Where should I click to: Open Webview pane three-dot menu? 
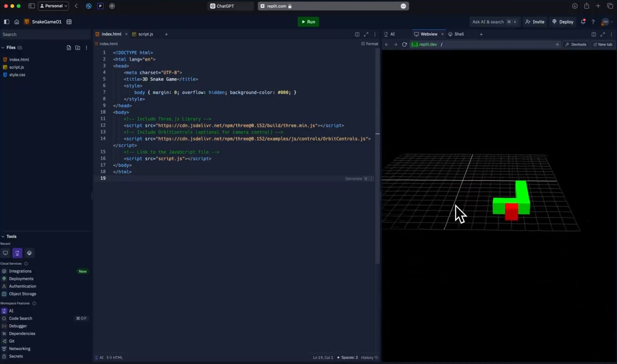[x=611, y=34]
